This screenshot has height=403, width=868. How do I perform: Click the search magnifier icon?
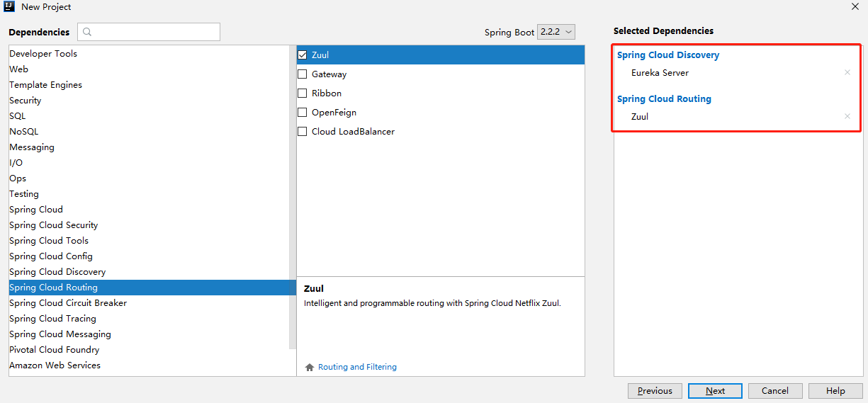[87, 32]
